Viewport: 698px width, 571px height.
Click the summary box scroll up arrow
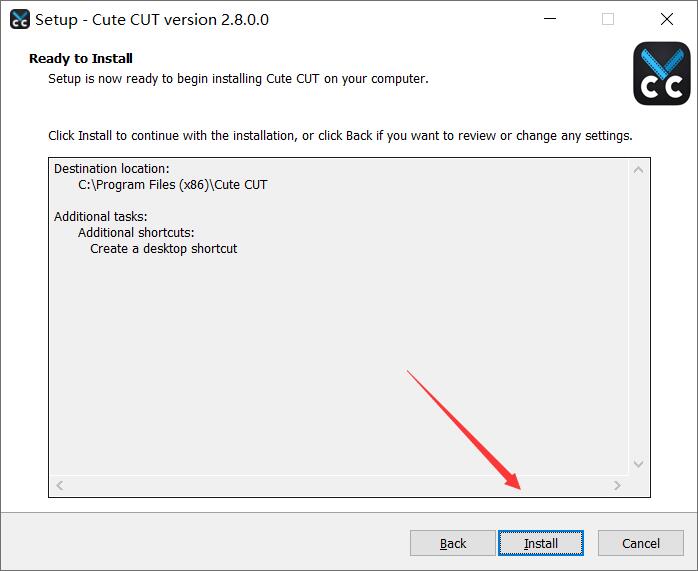pyautogui.click(x=639, y=170)
